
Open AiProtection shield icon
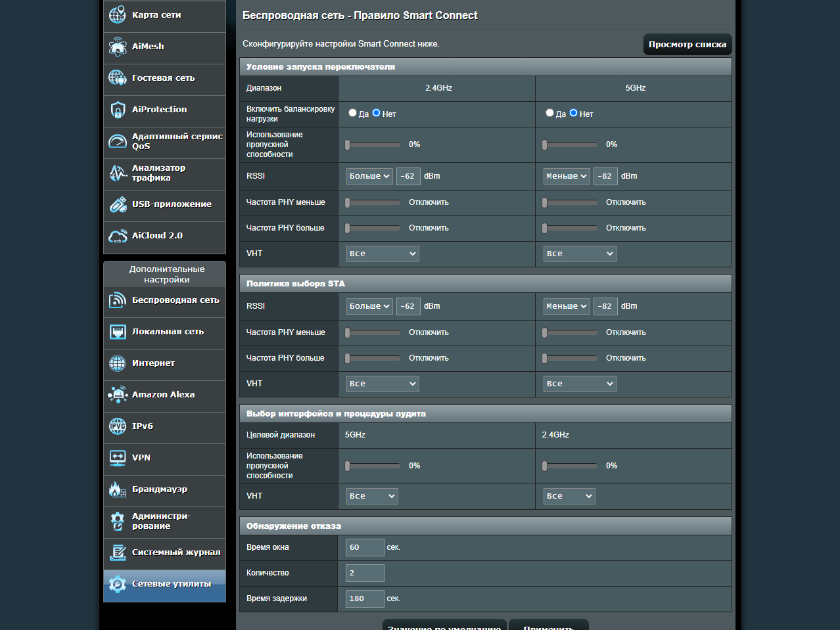(118, 109)
